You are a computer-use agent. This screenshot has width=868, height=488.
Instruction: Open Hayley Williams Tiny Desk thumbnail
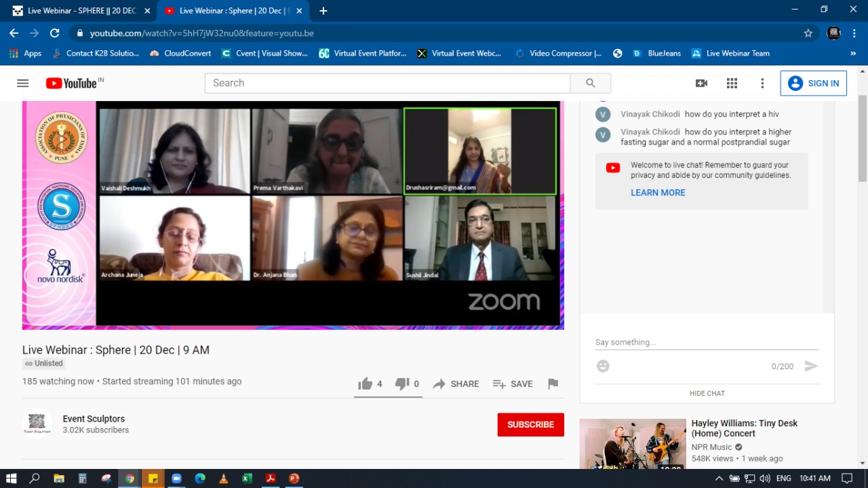(x=633, y=443)
